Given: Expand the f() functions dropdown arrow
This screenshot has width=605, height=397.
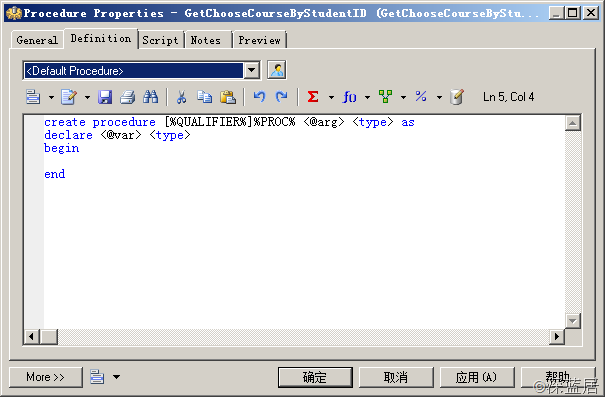Looking at the screenshot, I should click(x=367, y=97).
